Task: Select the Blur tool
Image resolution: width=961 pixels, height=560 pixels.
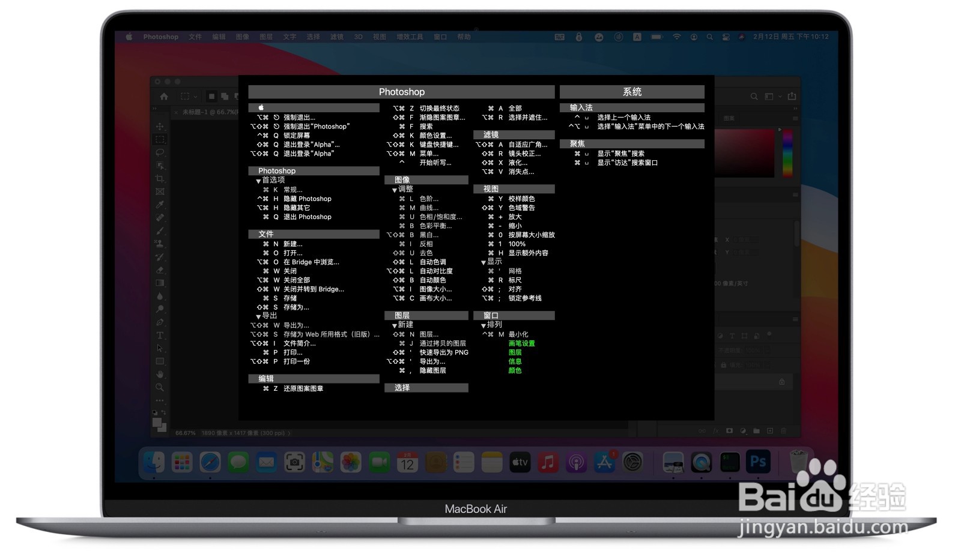Action: [x=160, y=296]
